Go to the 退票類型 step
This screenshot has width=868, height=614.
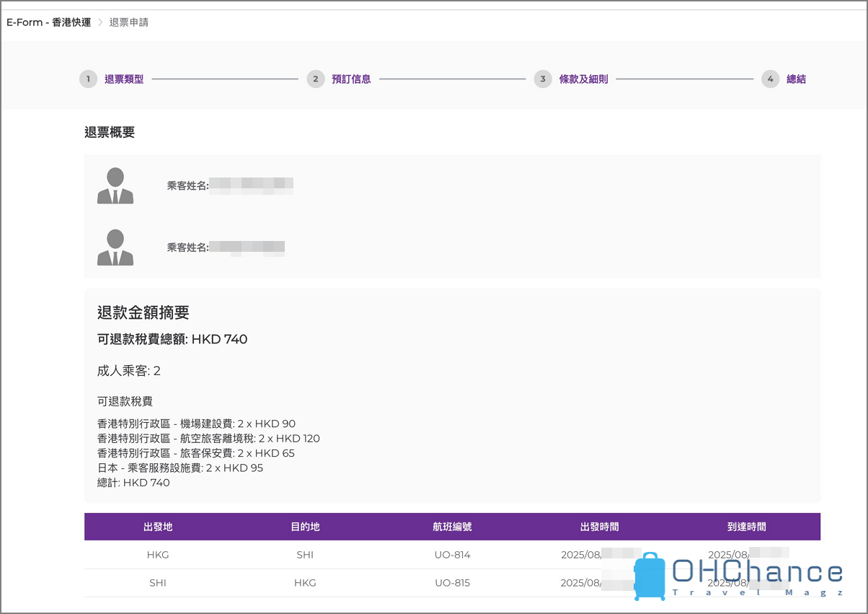pyautogui.click(x=124, y=79)
